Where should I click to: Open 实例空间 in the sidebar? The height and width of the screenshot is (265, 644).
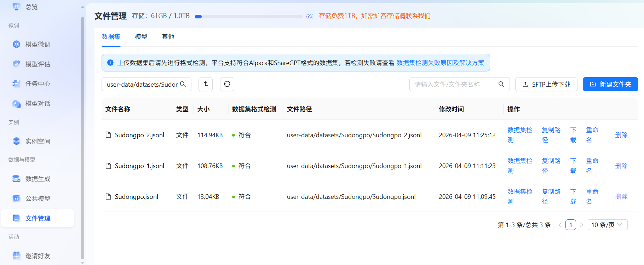coord(38,141)
